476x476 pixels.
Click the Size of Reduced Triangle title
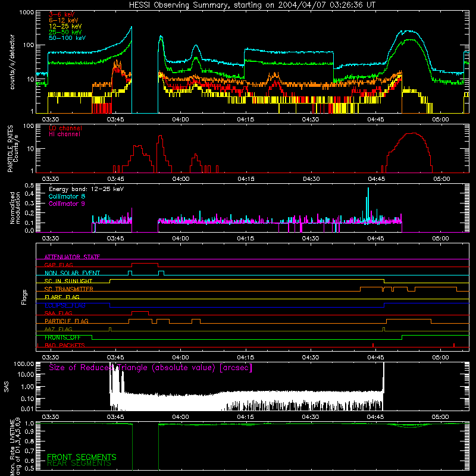[151, 368]
